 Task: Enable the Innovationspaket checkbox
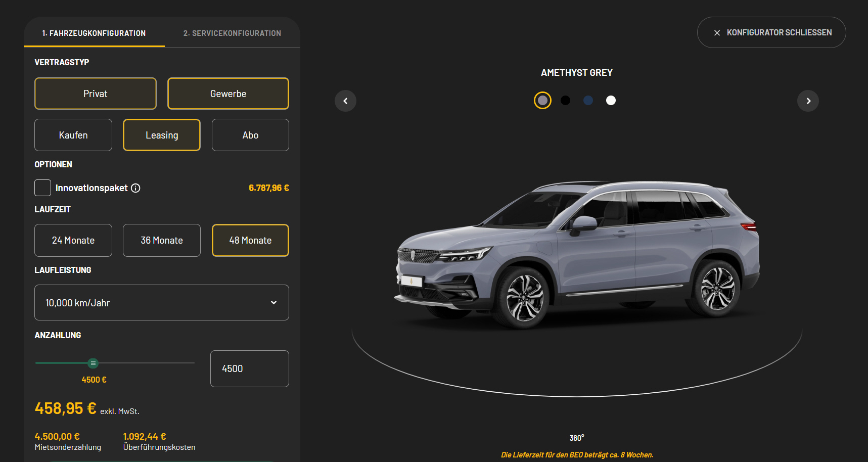(x=42, y=188)
